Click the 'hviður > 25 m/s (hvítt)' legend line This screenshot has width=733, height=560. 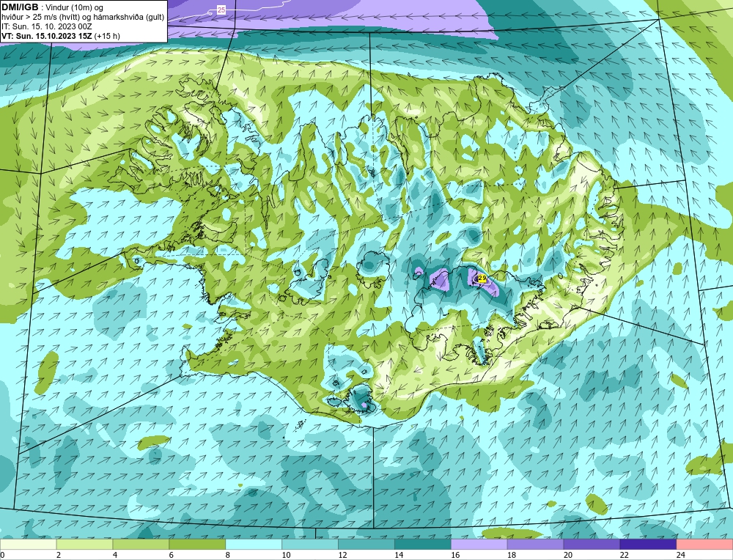tap(40, 18)
